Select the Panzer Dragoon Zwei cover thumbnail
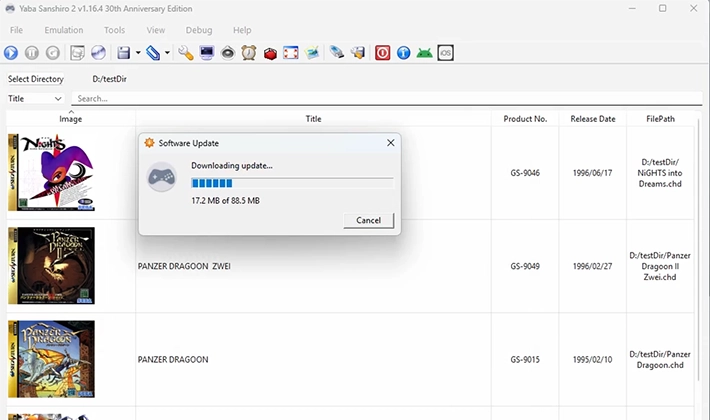This screenshot has height=420, width=710. point(51,266)
